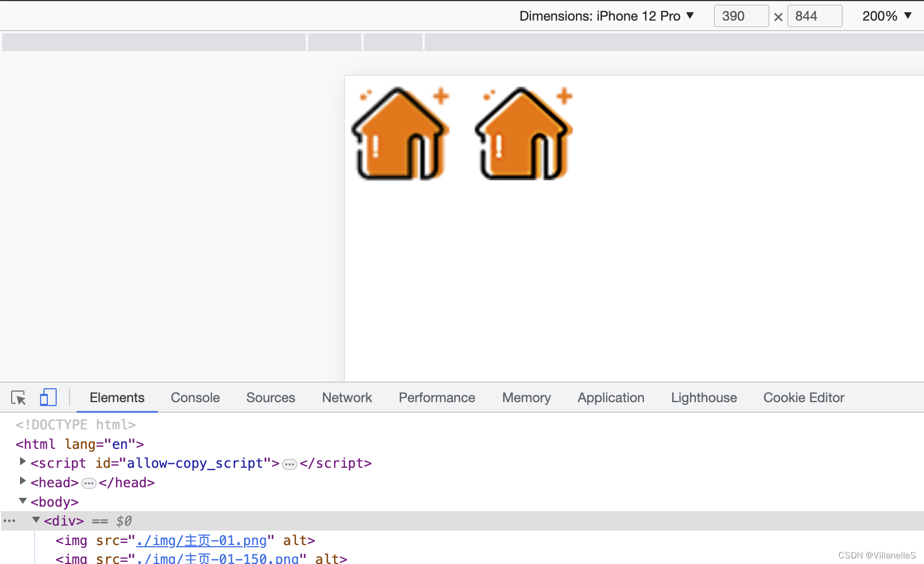924x564 pixels.
Task: Select the <!DOCTYPE html> line
Action: 76,425
